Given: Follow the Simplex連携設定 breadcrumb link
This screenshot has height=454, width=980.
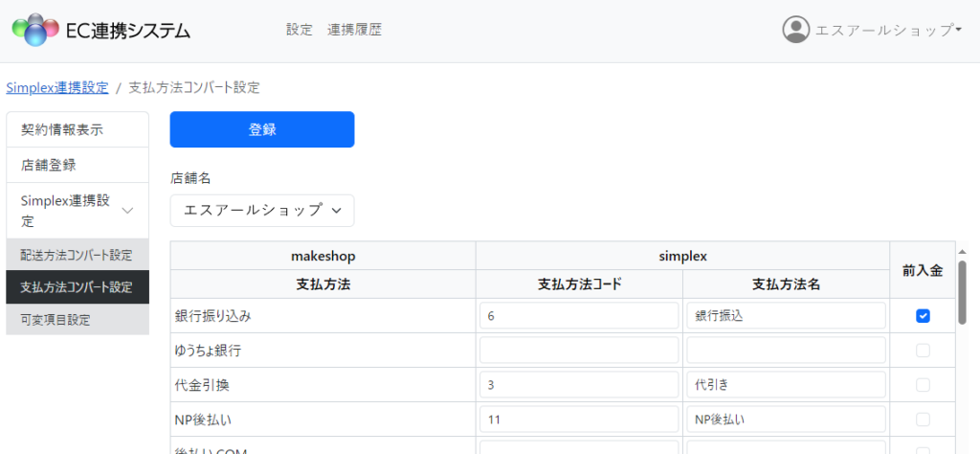Looking at the screenshot, I should pyautogui.click(x=57, y=87).
